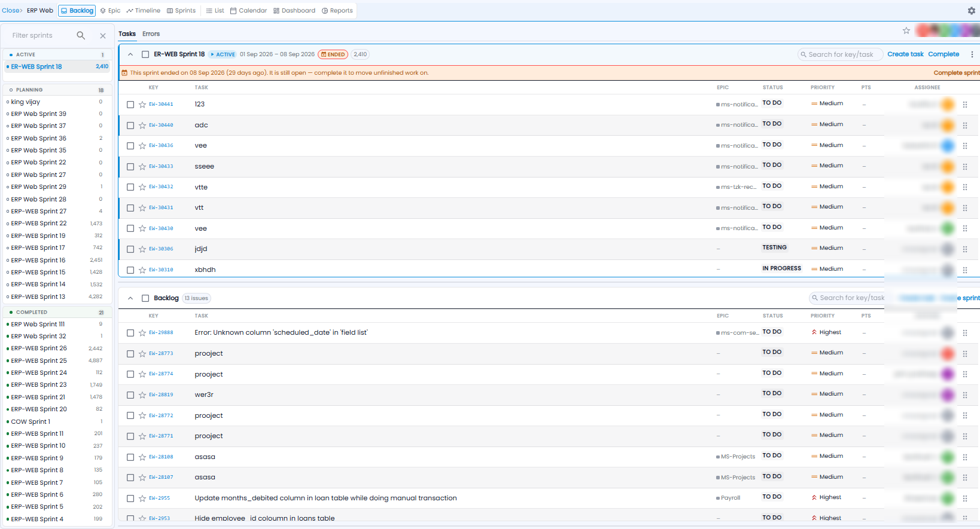Click Complete next to Create task
The width and height of the screenshot is (980, 529).
944,54
